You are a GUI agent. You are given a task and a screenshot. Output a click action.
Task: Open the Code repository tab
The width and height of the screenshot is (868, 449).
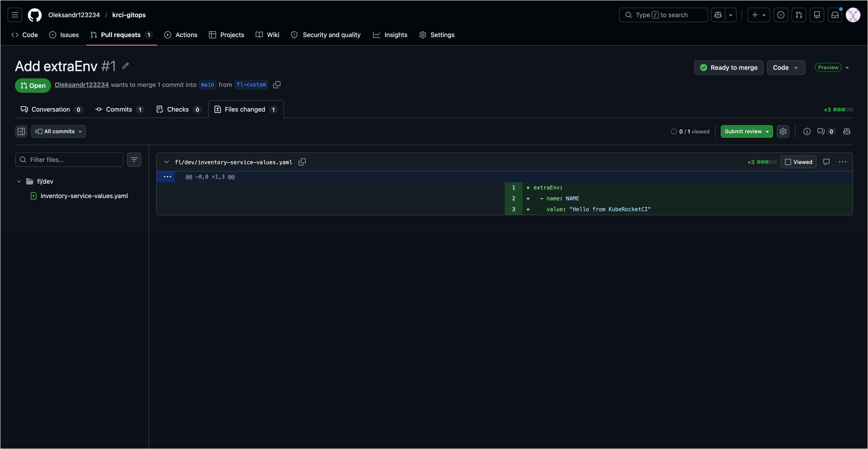(x=25, y=35)
